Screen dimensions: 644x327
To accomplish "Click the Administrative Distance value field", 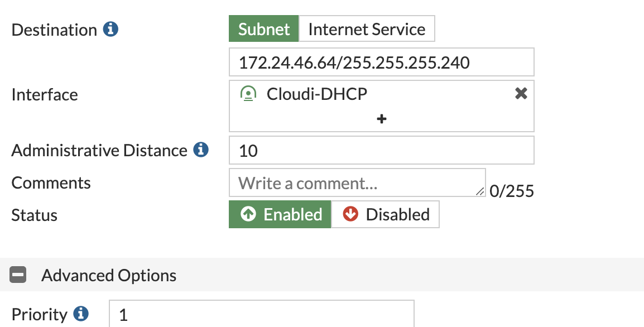I will click(382, 150).
